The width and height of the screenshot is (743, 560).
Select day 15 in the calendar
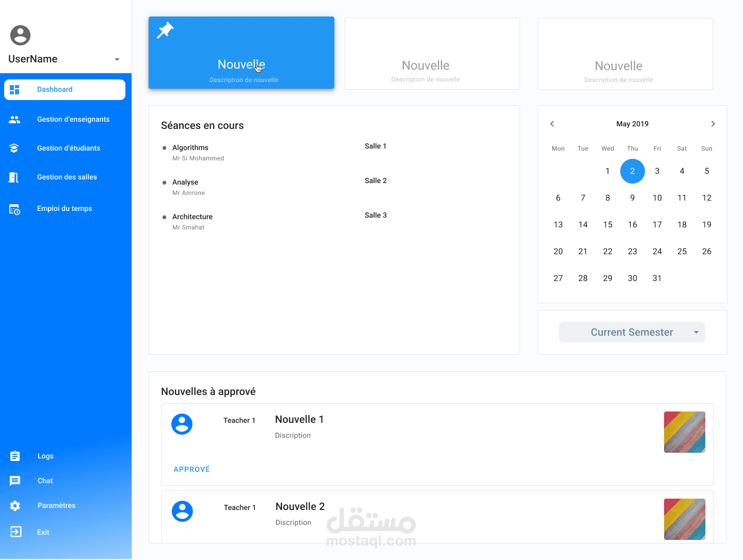pos(608,225)
